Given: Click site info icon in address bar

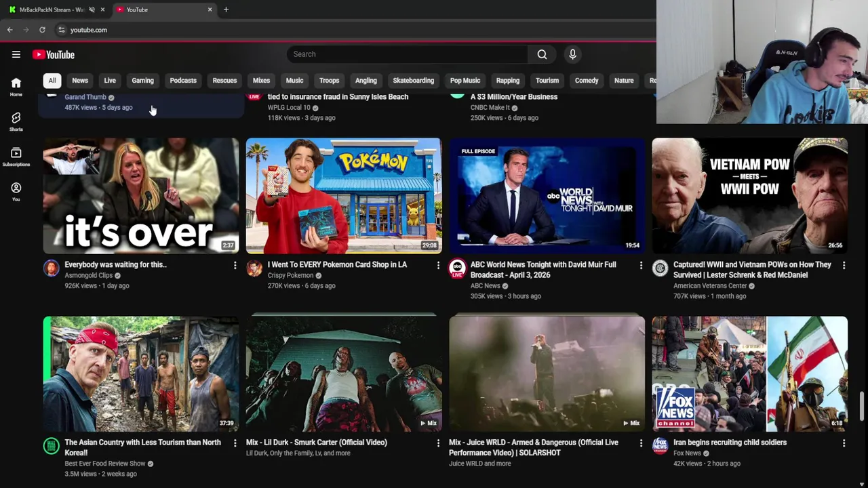Looking at the screenshot, I should [61, 30].
